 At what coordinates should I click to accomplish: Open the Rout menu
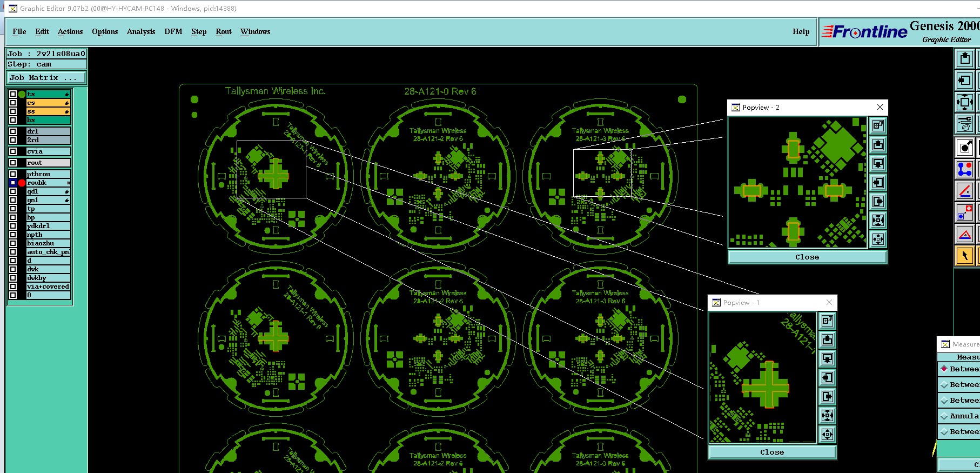224,31
